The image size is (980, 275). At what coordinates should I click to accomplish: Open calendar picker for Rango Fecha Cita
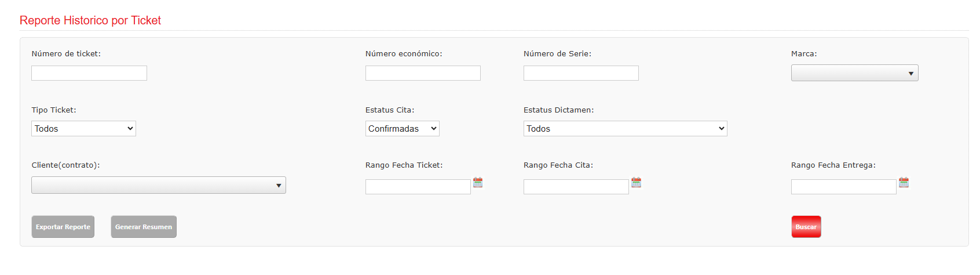(x=636, y=183)
